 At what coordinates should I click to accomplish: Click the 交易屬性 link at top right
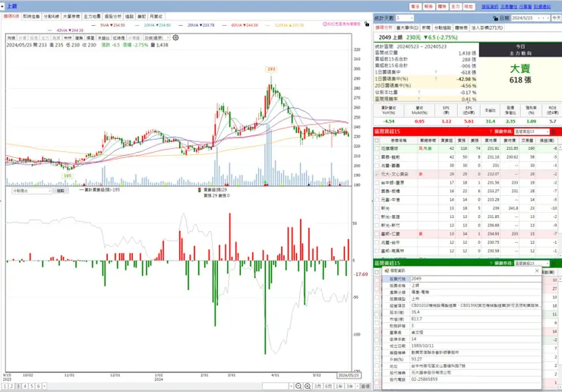[509, 6]
